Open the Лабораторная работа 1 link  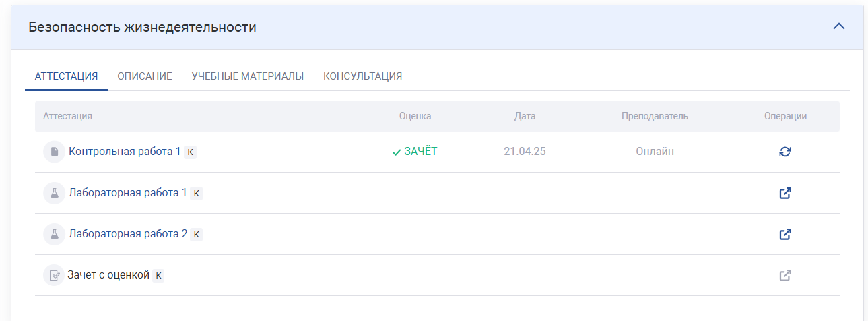[128, 193]
